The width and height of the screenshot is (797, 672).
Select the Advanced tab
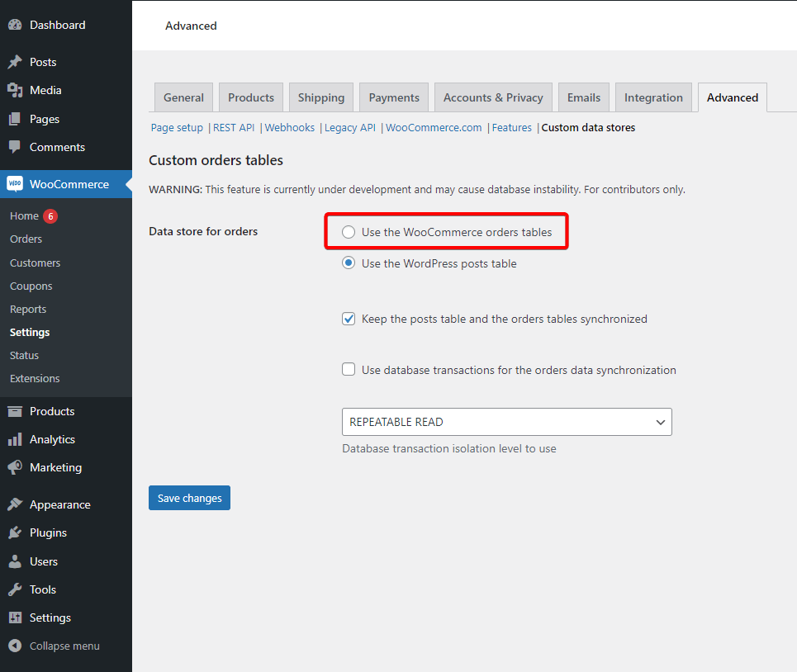coord(733,97)
